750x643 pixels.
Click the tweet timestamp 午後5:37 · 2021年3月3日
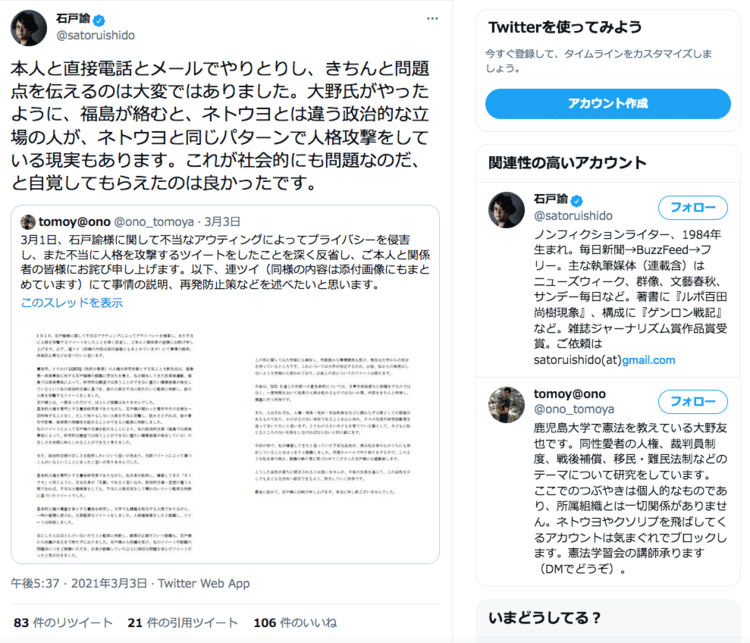click(79, 583)
